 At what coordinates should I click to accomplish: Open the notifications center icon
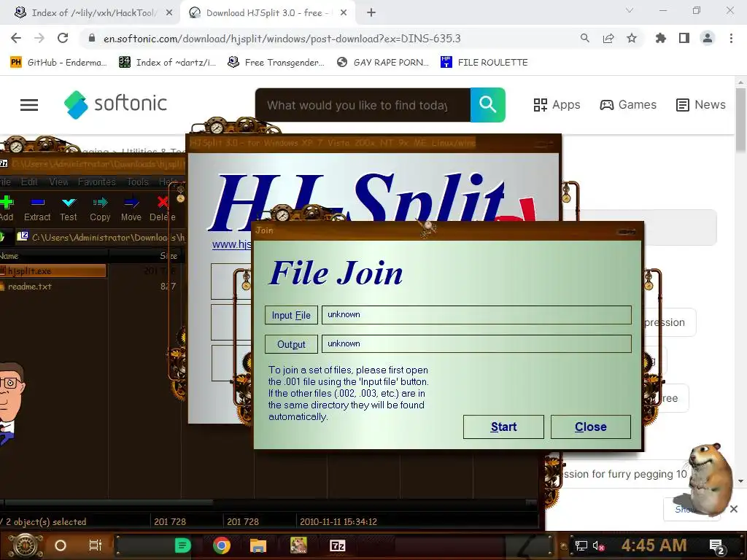pyautogui.click(x=717, y=547)
